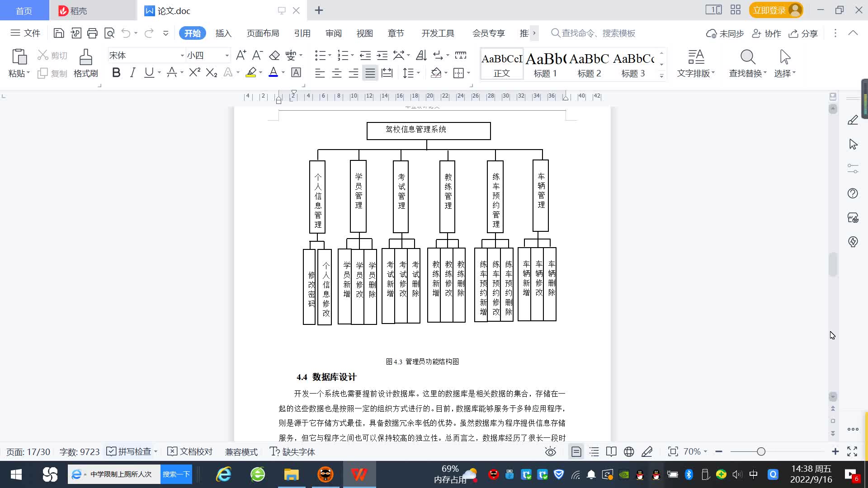This screenshot has width=868, height=488.
Task: Click the superscript X² icon
Action: tap(194, 73)
